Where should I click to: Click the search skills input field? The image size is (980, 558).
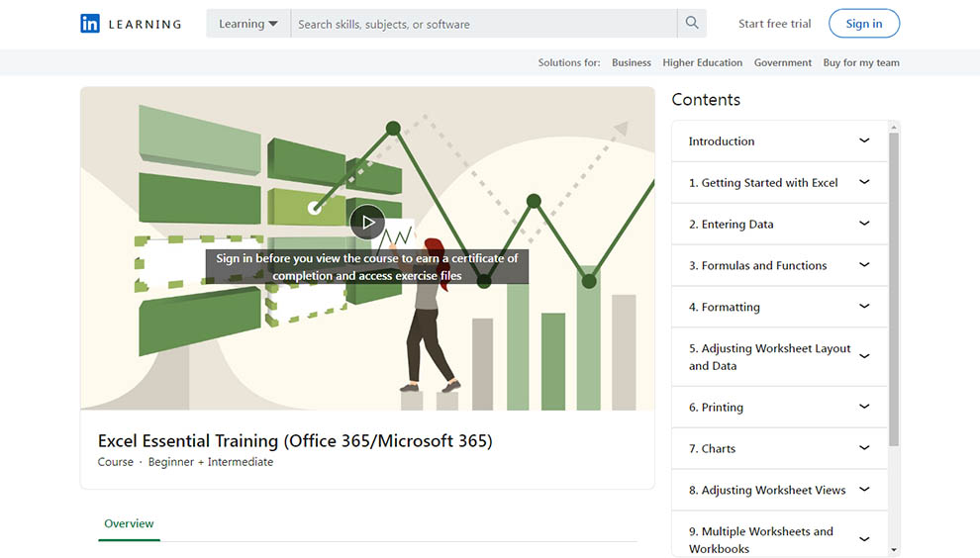point(484,24)
